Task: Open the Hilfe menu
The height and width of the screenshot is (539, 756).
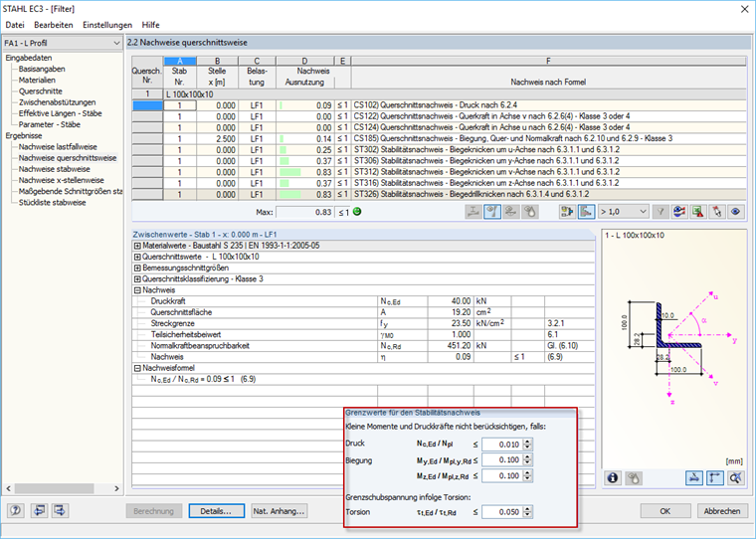Action: point(150,25)
